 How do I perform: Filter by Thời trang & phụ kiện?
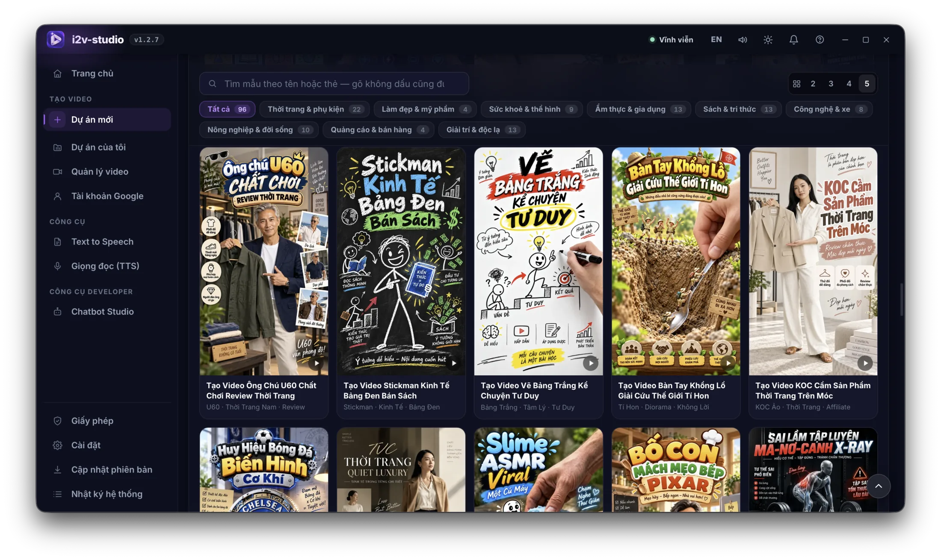[x=314, y=109]
